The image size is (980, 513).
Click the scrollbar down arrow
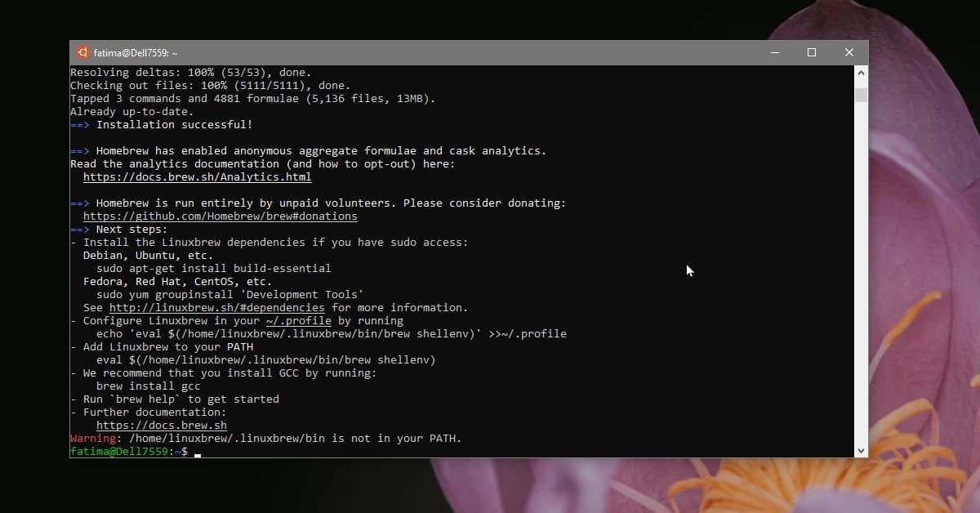[861, 449]
